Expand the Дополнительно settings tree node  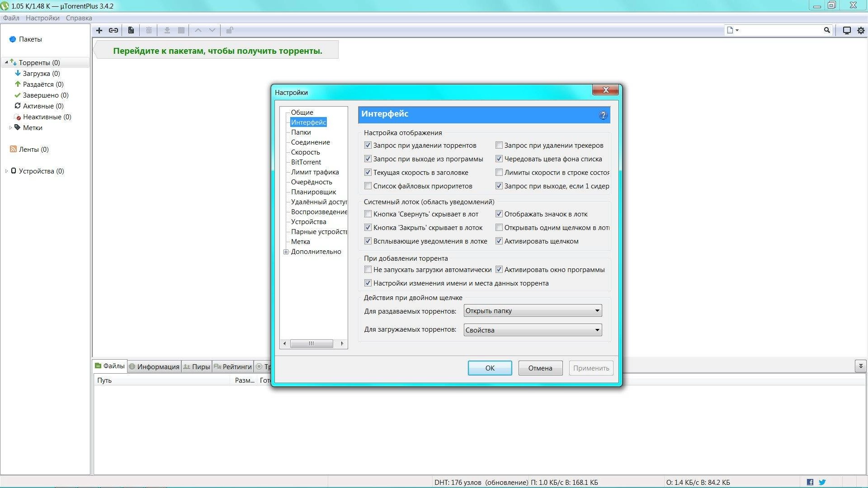[285, 252]
